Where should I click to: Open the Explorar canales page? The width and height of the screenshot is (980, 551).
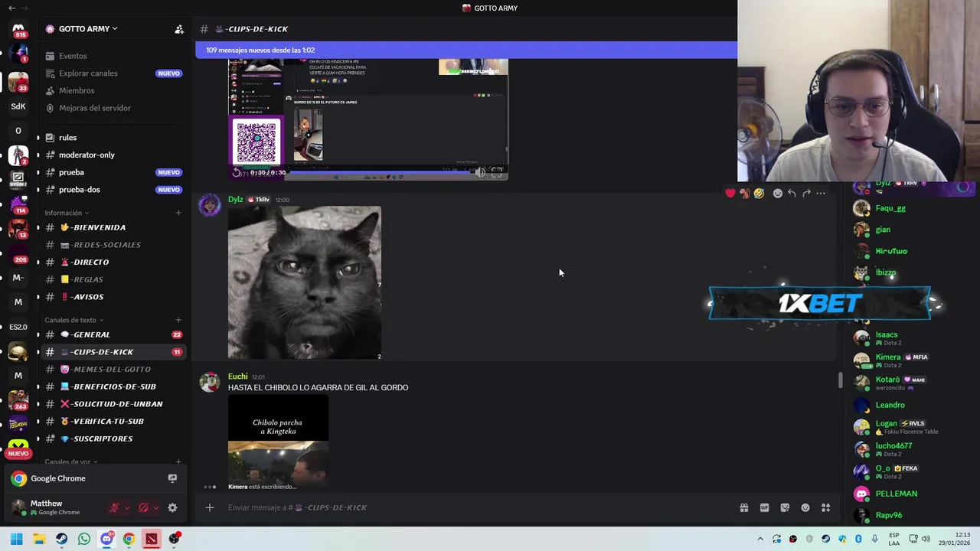pos(113,73)
